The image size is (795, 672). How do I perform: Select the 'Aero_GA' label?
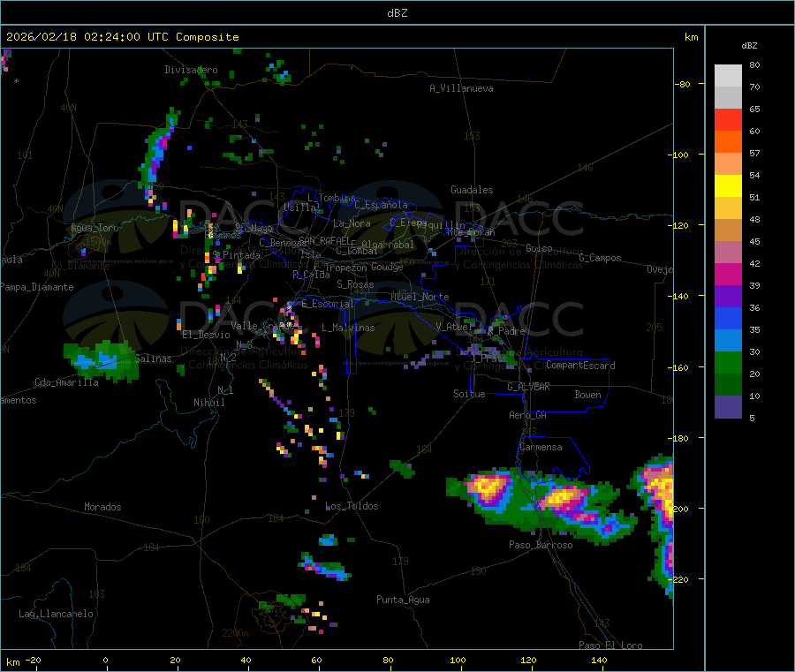(x=528, y=415)
